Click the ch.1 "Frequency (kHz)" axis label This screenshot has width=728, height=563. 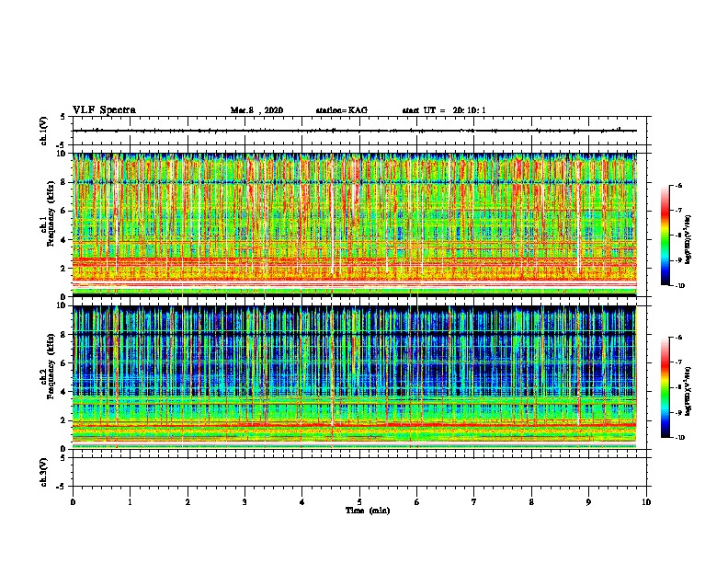(51, 213)
